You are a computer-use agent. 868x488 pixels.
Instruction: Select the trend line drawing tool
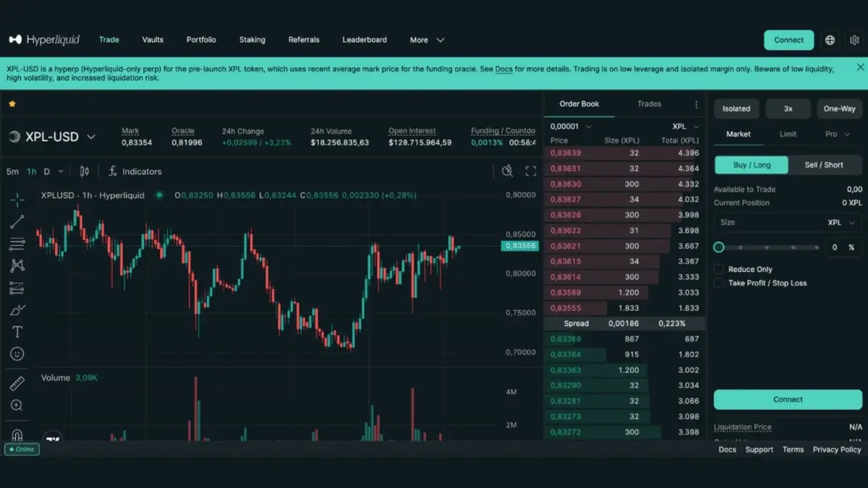point(17,222)
